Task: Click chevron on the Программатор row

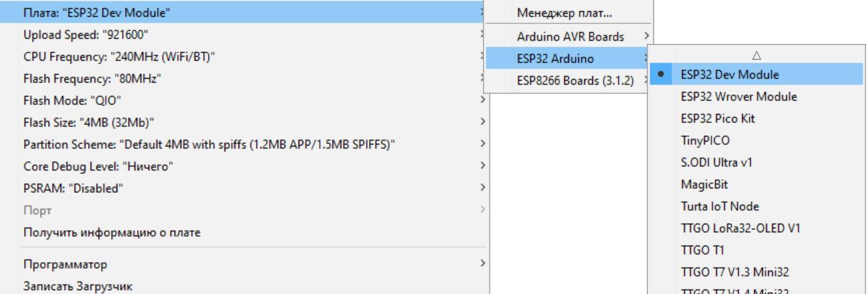Action: click(x=482, y=264)
